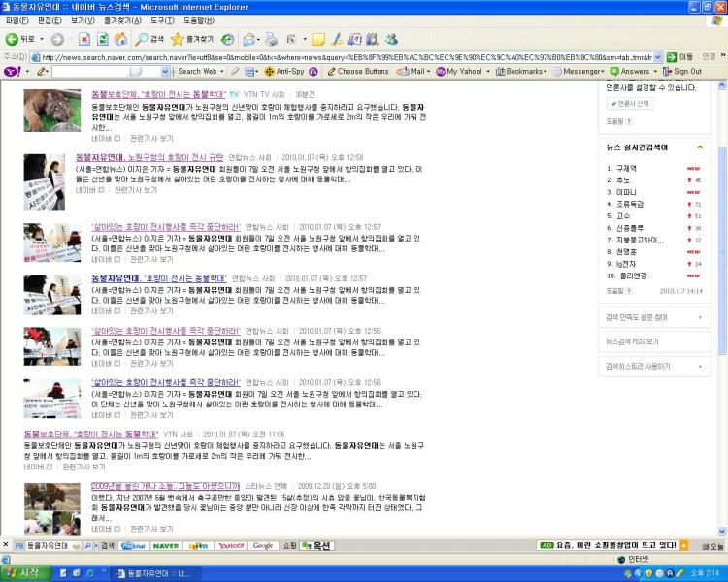Click the Yahoo! Y! logo

[12, 71]
